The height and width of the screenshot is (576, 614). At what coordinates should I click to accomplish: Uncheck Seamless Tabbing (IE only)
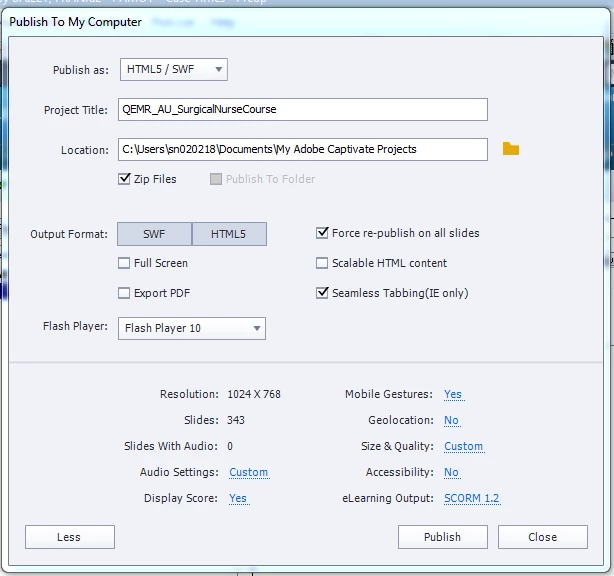(x=322, y=293)
